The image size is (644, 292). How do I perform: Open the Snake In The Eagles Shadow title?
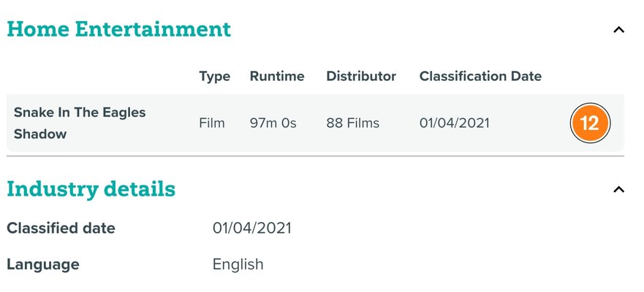tap(80, 112)
